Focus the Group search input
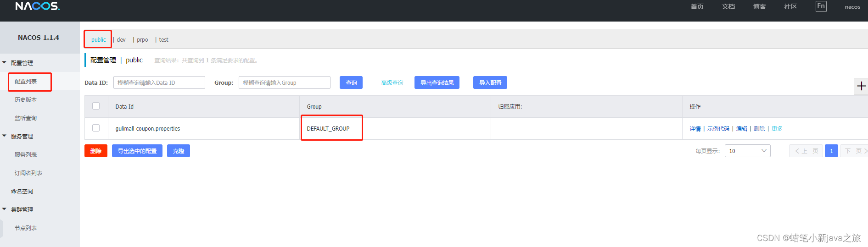This screenshot has height=247, width=868. point(285,82)
